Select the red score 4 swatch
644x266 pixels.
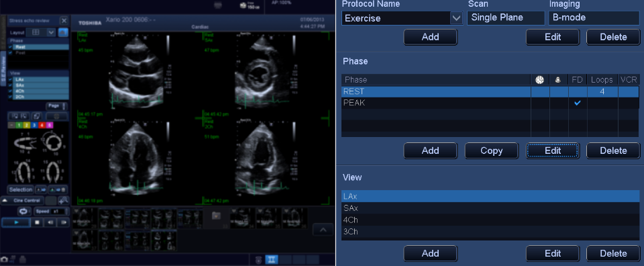pos(42,125)
